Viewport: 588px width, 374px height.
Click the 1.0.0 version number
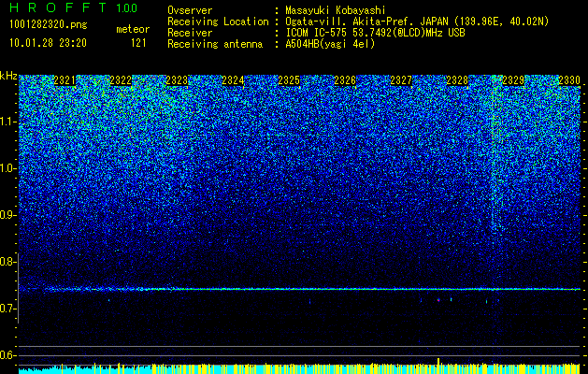pyautogui.click(x=127, y=8)
